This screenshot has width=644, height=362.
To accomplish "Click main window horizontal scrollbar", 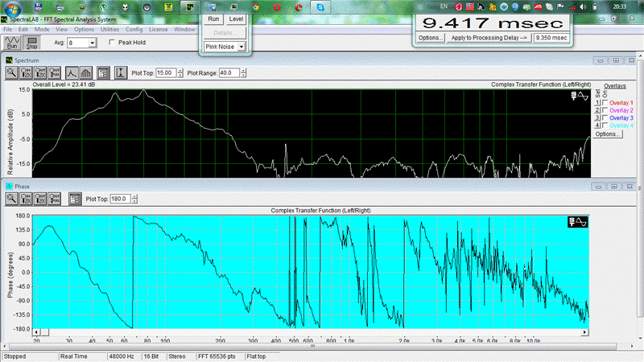I will tap(312, 347).
